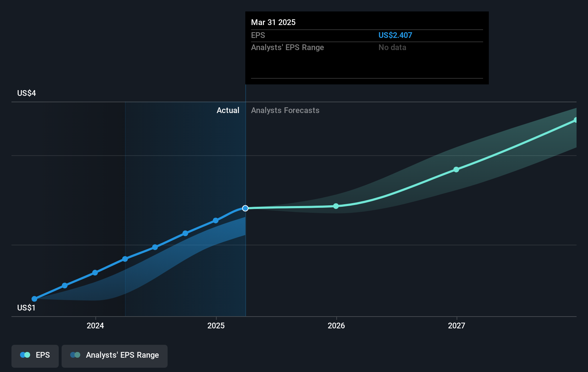Image resolution: width=588 pixels, height=372 pixels.
Task: Toggle the EPS legend series
Action: coord(35,356)
